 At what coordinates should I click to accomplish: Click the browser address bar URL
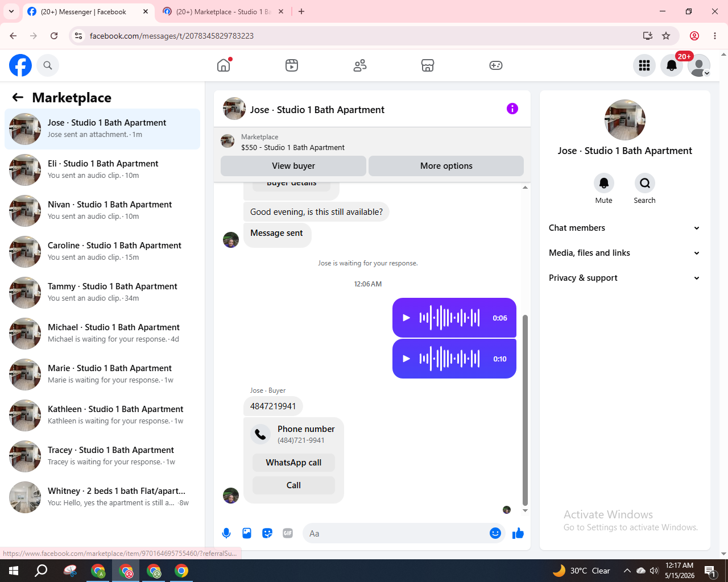(x=172, y=36)
